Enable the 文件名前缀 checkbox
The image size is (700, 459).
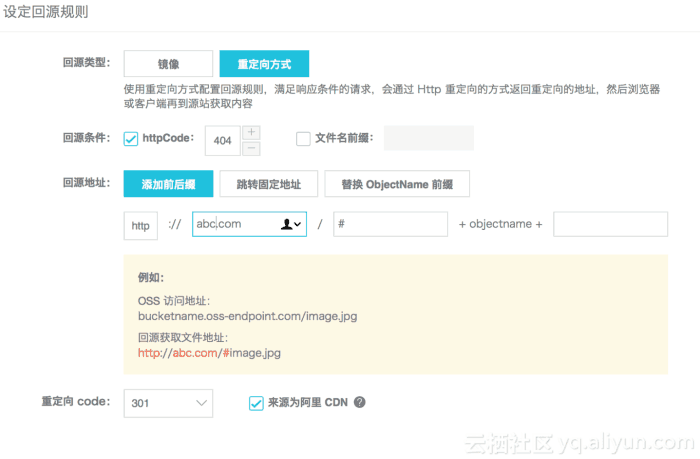pos(303,138)
